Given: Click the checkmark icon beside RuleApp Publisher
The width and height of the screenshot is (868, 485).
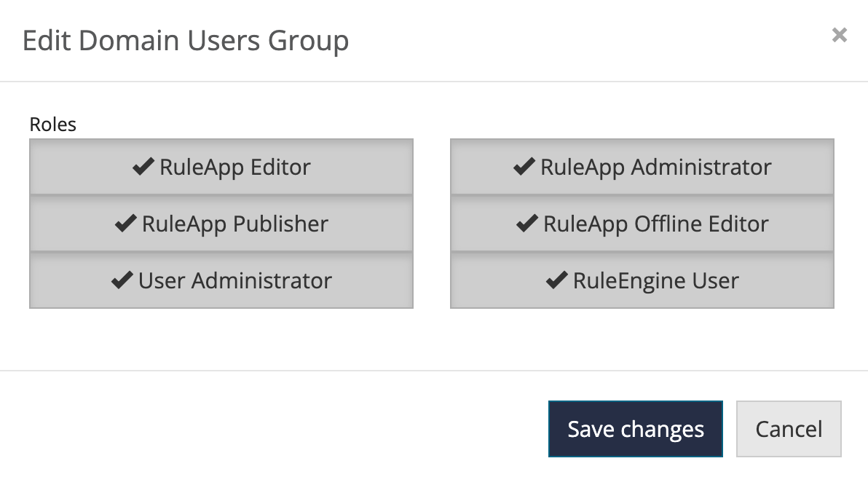Looking at the screenshot, I should [126, 224].
